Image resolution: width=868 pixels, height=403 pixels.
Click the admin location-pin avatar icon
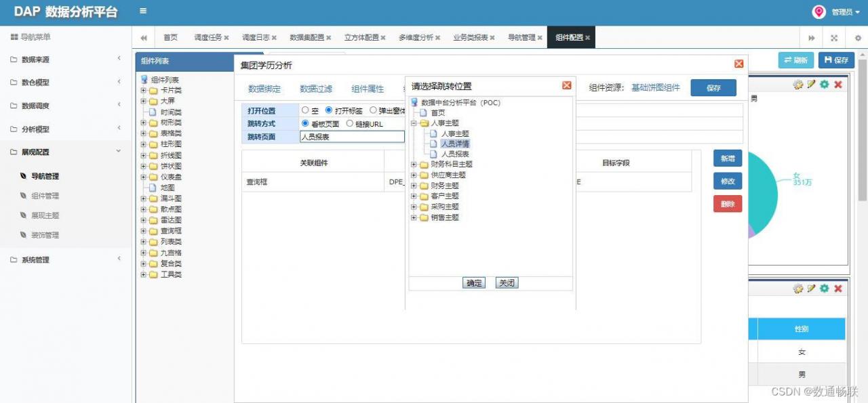pyautogui.click(x=819, y=12)
